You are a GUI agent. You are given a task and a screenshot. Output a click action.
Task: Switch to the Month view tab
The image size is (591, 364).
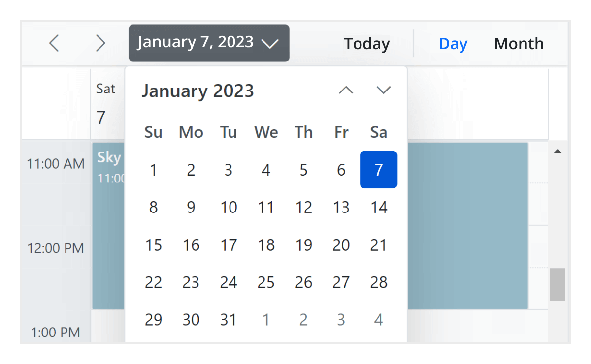(519, 43)
